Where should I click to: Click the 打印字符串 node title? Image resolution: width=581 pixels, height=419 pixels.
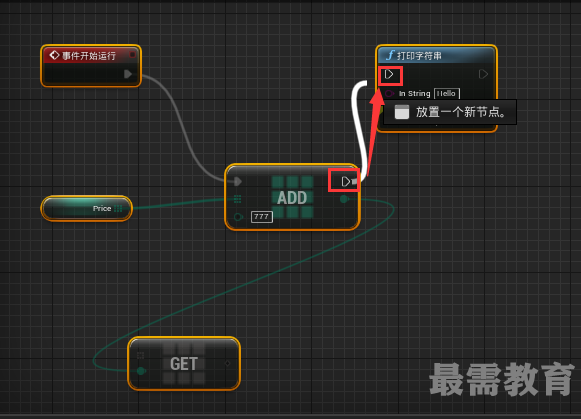coord(419,56)
